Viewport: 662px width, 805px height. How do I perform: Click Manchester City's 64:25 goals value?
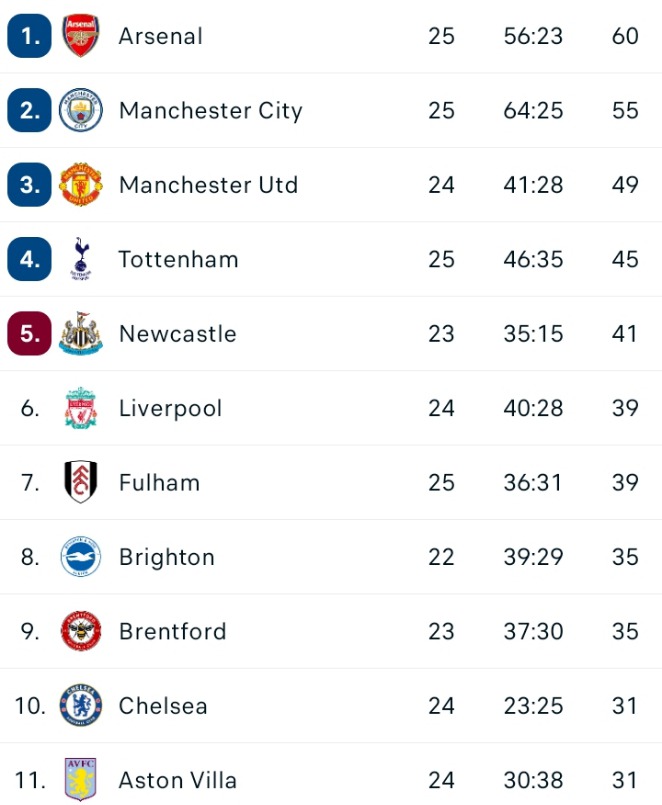(533, 110)
